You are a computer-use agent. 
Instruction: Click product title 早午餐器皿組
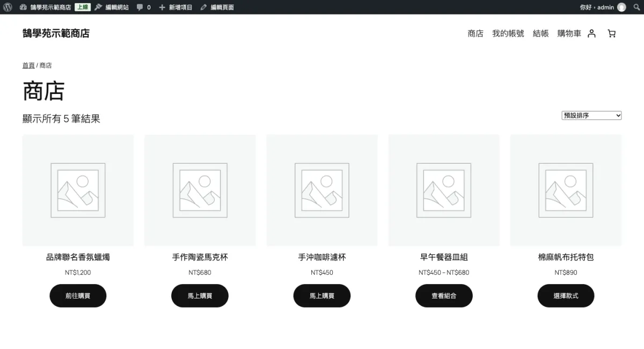tap(444, 257)
